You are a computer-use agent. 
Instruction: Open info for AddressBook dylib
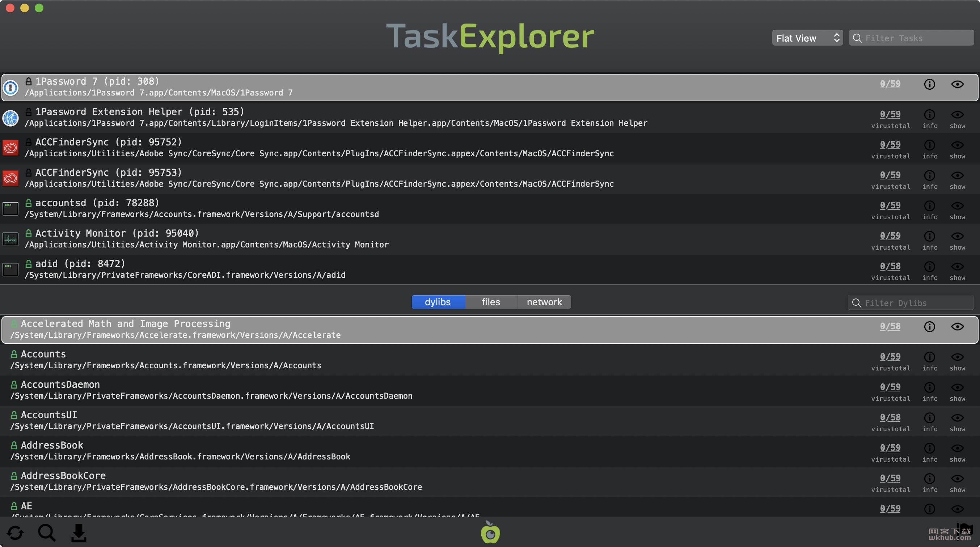coord(929,448)
